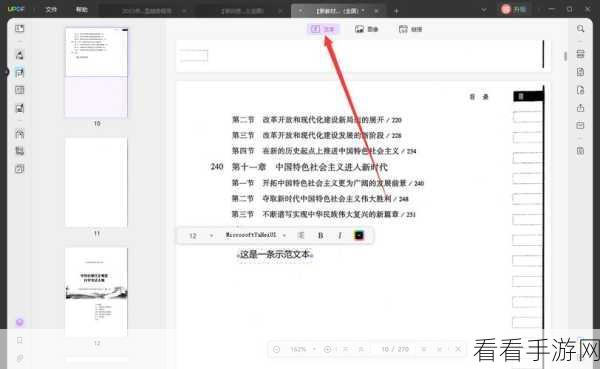The height and width of the screenshot is (369, 600).
Task: Go to first page button in bottom bar
Action: pyautogui.click(x=346, y=349)
